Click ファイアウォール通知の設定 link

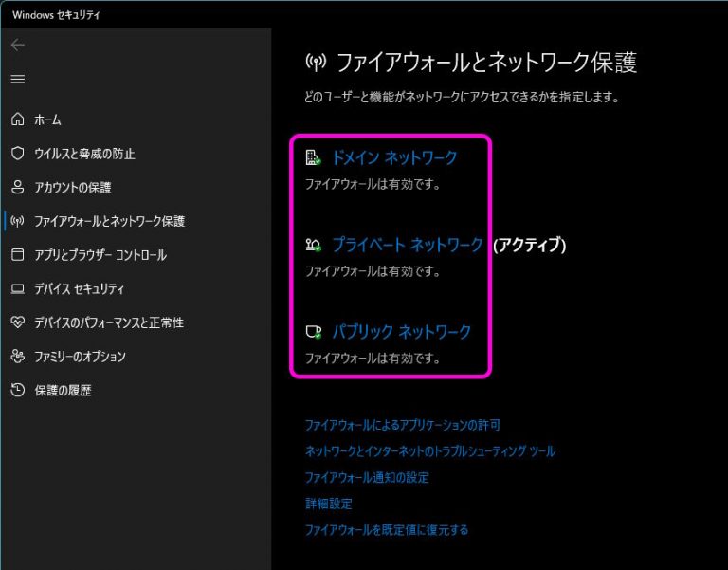[x=367, y=478]
